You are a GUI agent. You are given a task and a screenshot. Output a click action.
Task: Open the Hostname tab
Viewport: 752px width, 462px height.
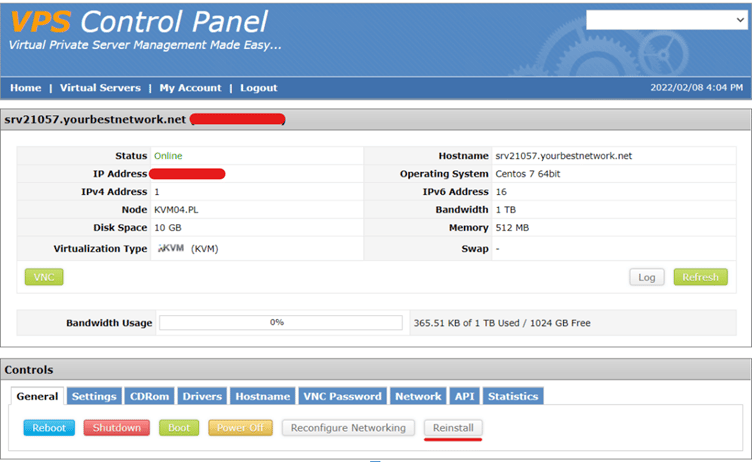click(x=262, y=396)
